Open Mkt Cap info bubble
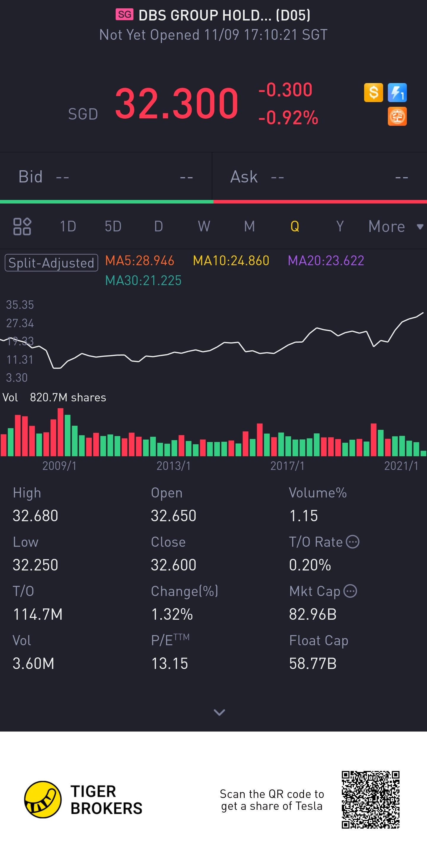Viewport: 427px width, 868px height. click(x=350, y=591)
